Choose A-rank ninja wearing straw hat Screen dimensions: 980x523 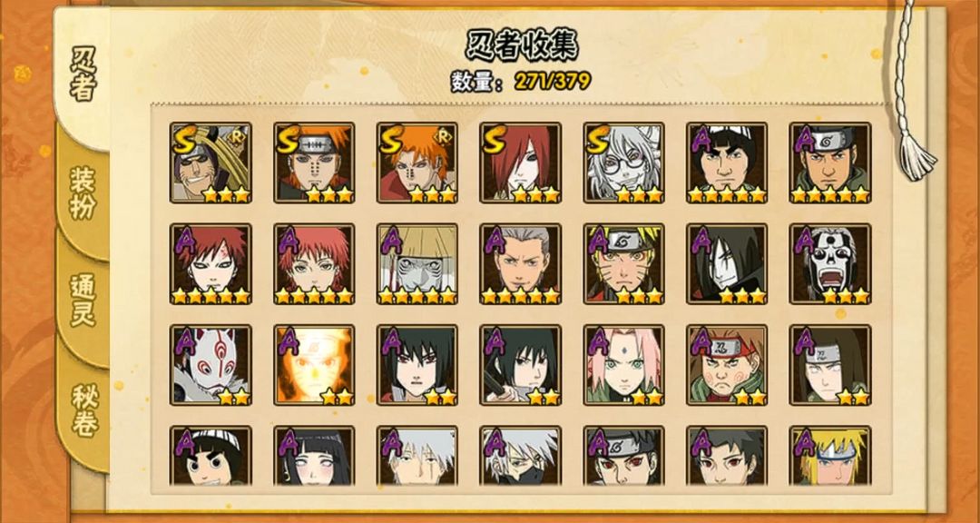click(x=416, y=264)
